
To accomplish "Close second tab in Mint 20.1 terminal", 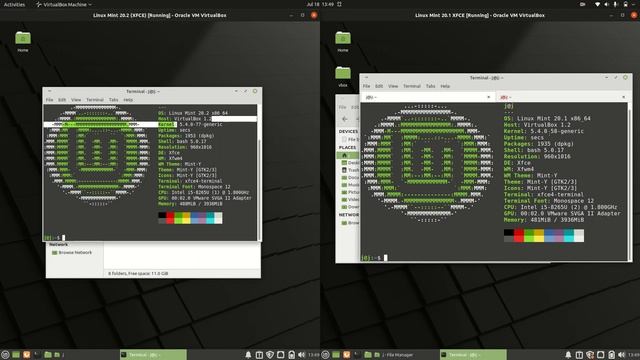I will click(623, 97).
